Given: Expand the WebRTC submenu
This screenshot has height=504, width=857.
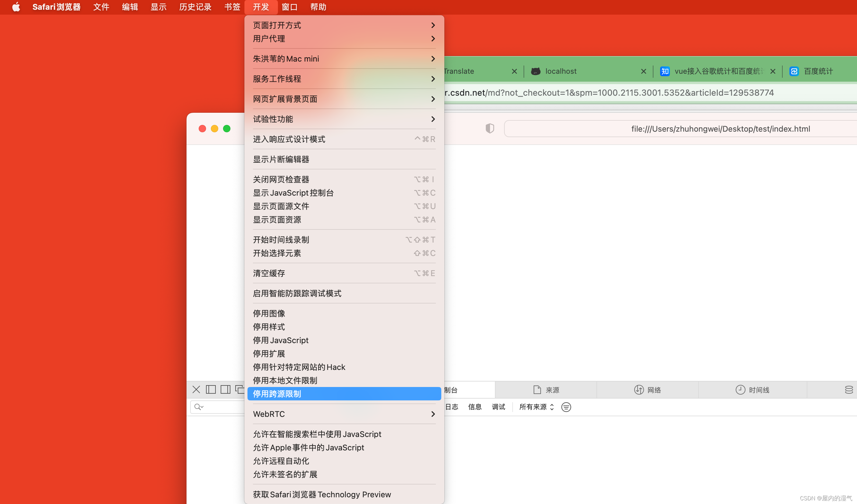Looking at the screenshot, I should tap(344, 414).
